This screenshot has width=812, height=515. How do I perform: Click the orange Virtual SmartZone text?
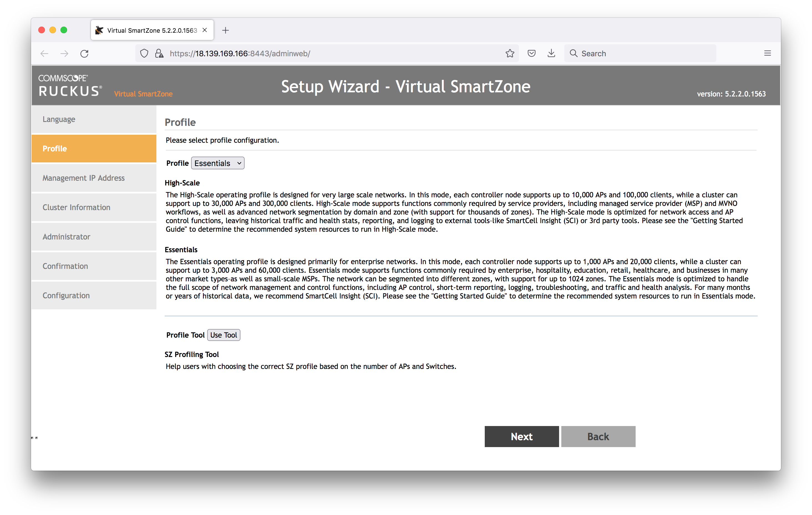pos(143,94)
